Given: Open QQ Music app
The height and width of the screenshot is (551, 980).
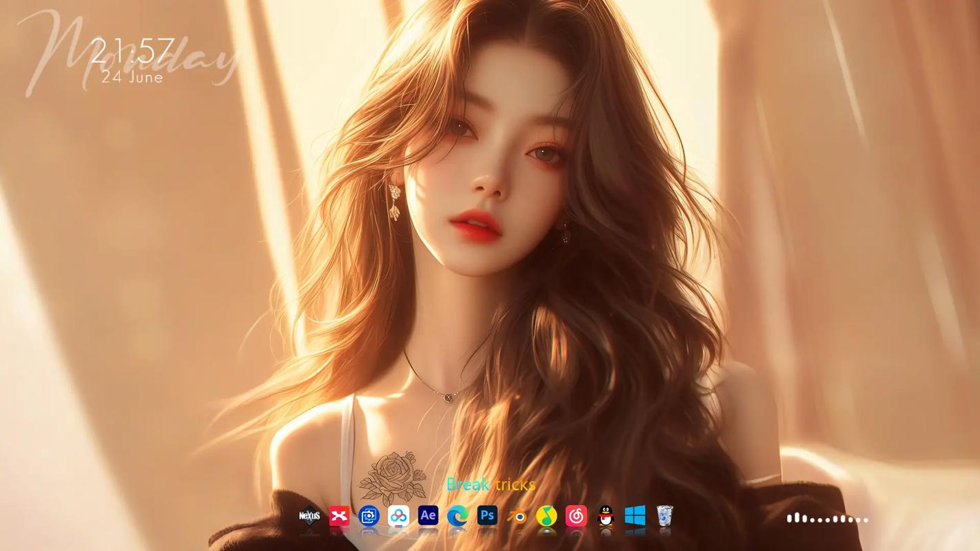Looking at the screenshot, I should (x=547, y=515).
